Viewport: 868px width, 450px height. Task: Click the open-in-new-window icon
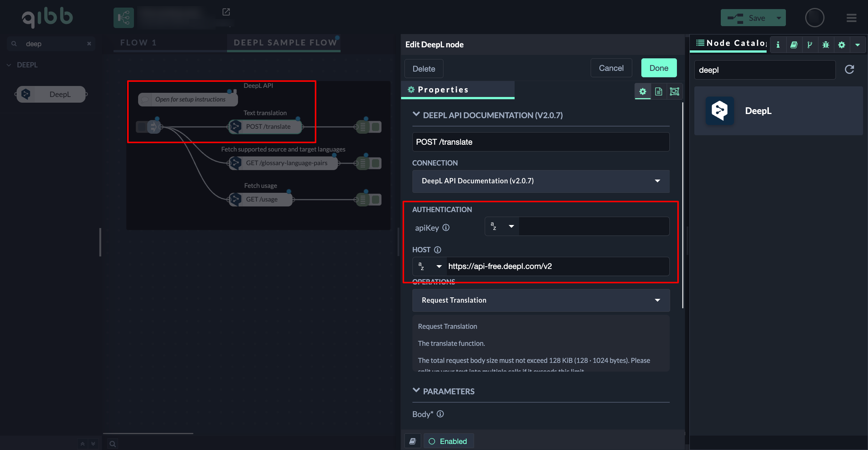[x=226, y=12]
